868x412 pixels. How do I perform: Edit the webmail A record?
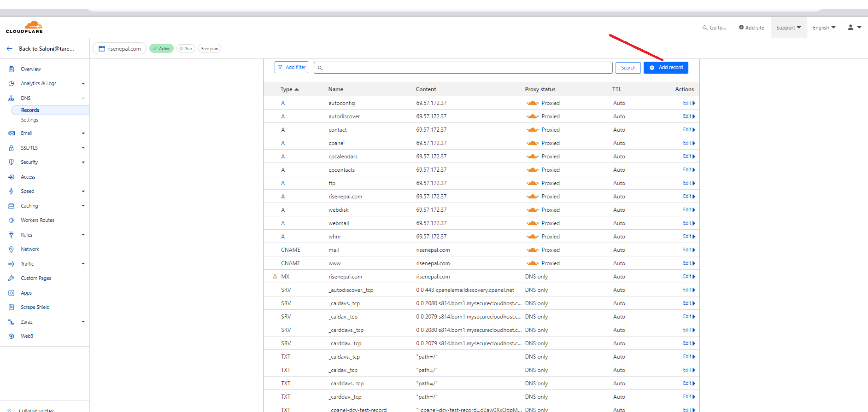pyautogui.click(x=688, y=223)
